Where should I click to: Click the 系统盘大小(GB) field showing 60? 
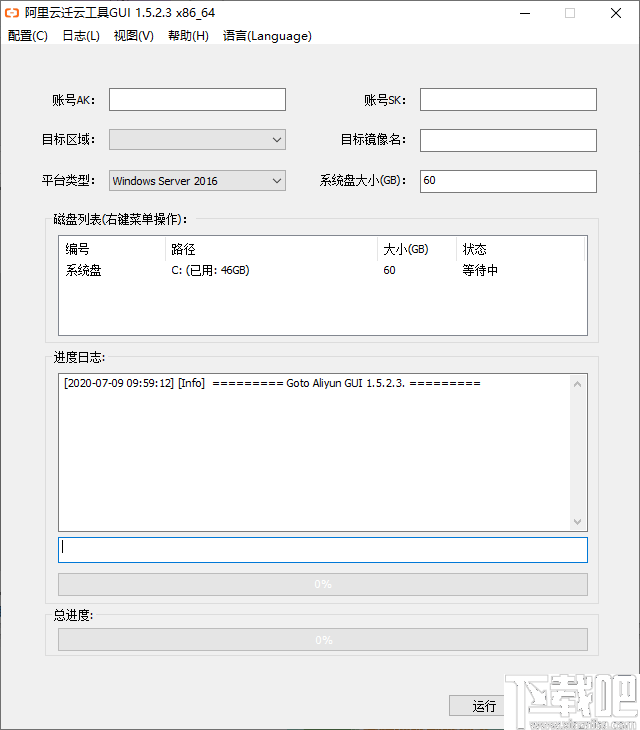(508, 181)
